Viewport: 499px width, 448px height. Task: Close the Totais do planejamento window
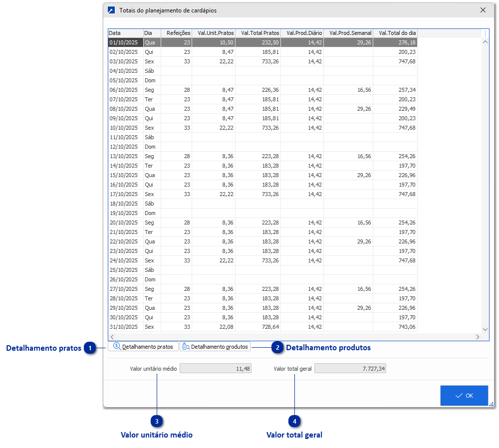(x=483, y=10)
